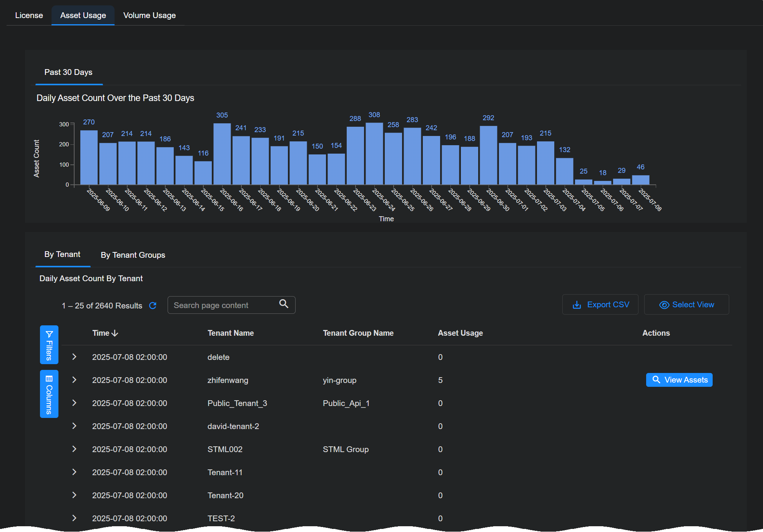Switch to the License tab
The width and height of the screenshot is (763, 532).
(29, 15)
